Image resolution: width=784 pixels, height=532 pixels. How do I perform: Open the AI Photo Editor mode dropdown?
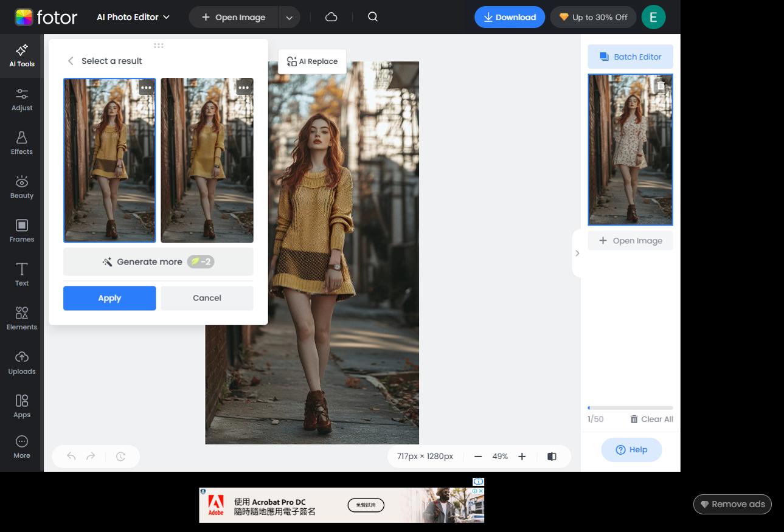click(x=133, y=17)
